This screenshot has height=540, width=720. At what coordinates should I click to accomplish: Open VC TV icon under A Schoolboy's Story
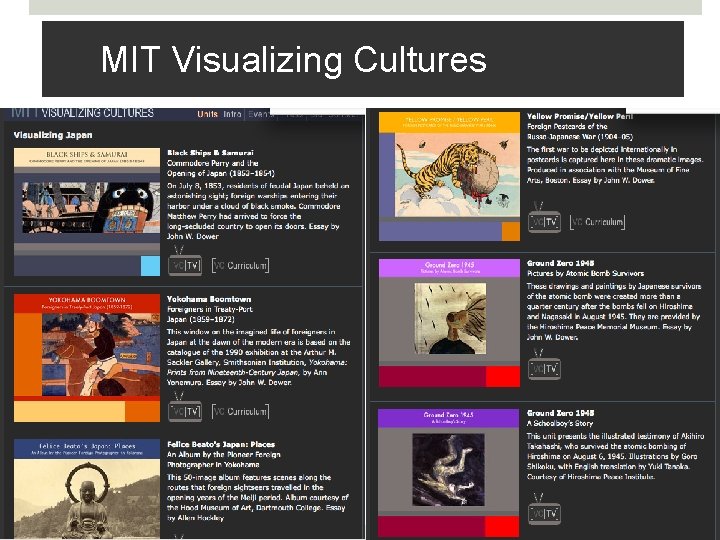point(544,509)
